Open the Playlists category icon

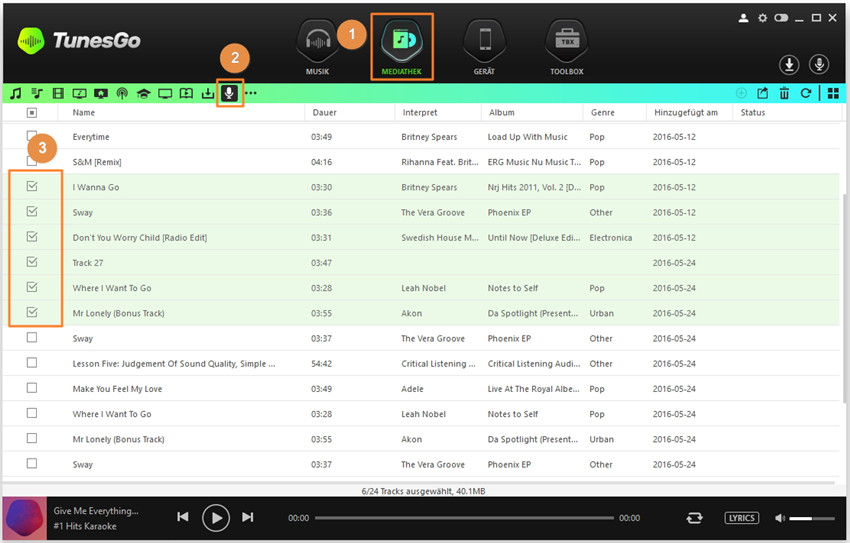click(37, 93)
